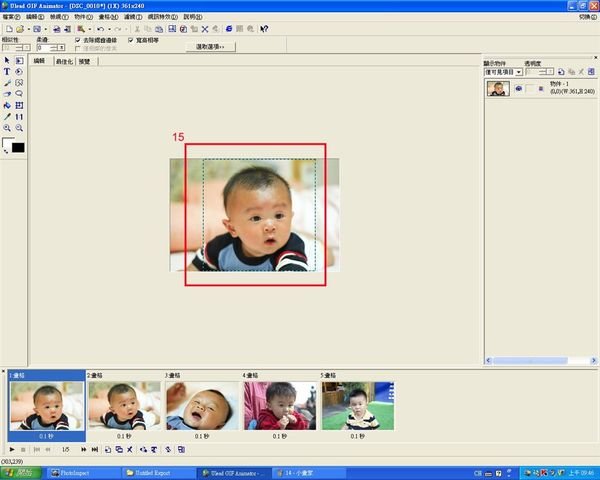Click the Windows Start button
The width and height of the screenshot is (600, 480).
pyautogui.click(x=21, y=473)
